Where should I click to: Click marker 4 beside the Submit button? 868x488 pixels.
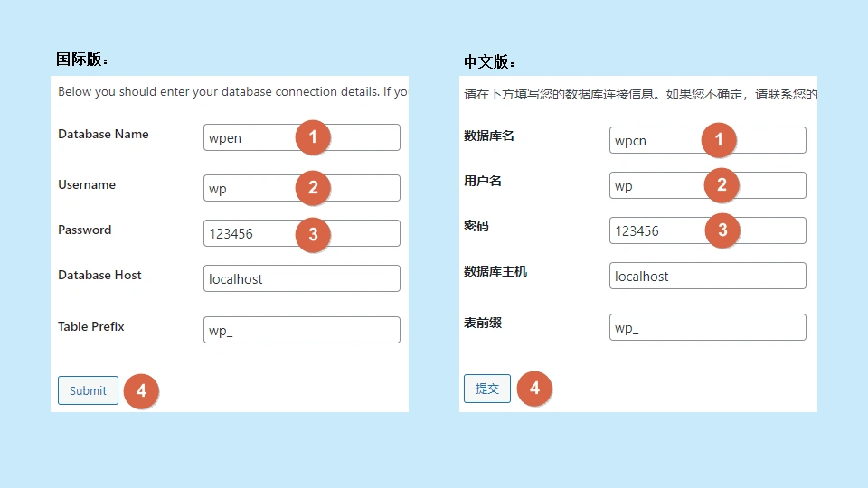(141, 391)
